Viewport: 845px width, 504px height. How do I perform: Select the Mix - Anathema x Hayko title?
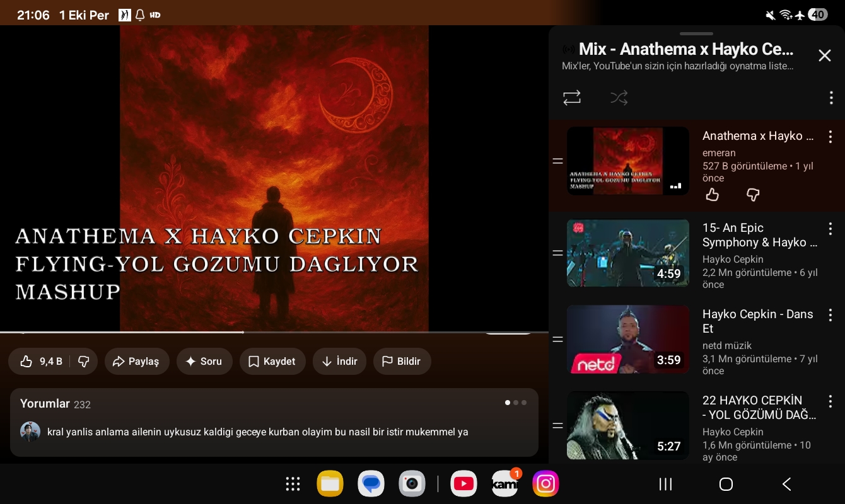click(686, 49)
